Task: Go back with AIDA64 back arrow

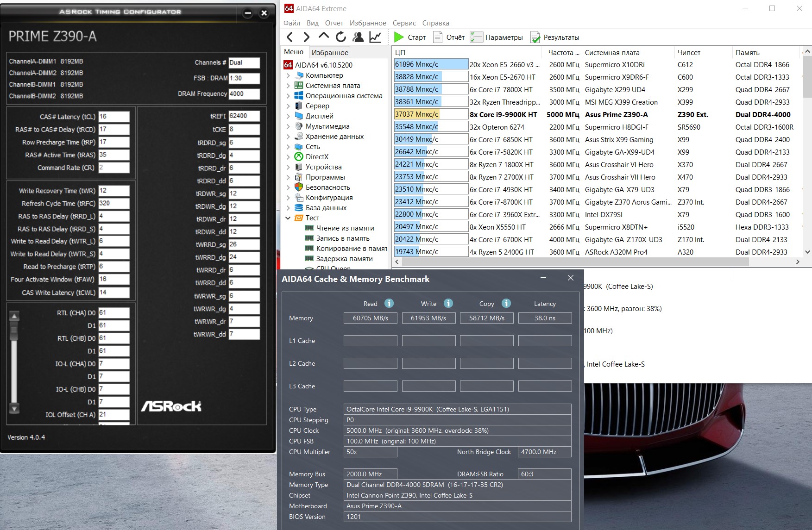Action: coord(290,37)
